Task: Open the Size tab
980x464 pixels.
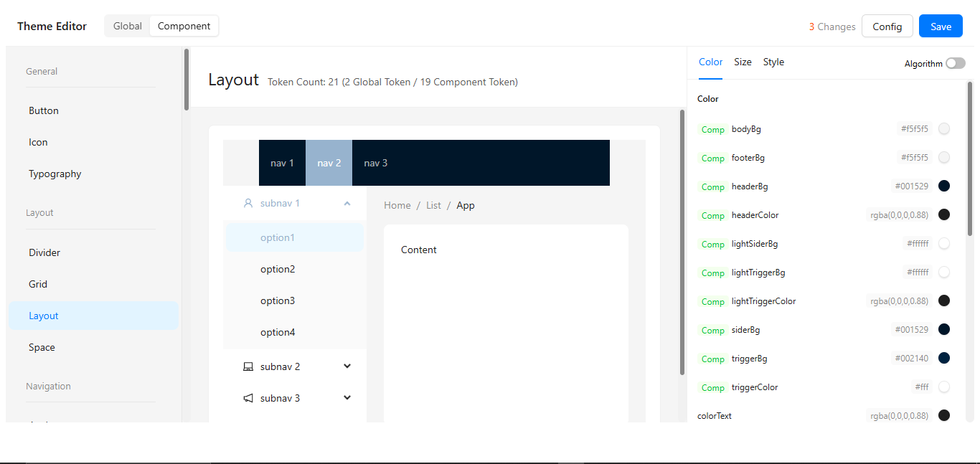Action: [x=743, y=62]
